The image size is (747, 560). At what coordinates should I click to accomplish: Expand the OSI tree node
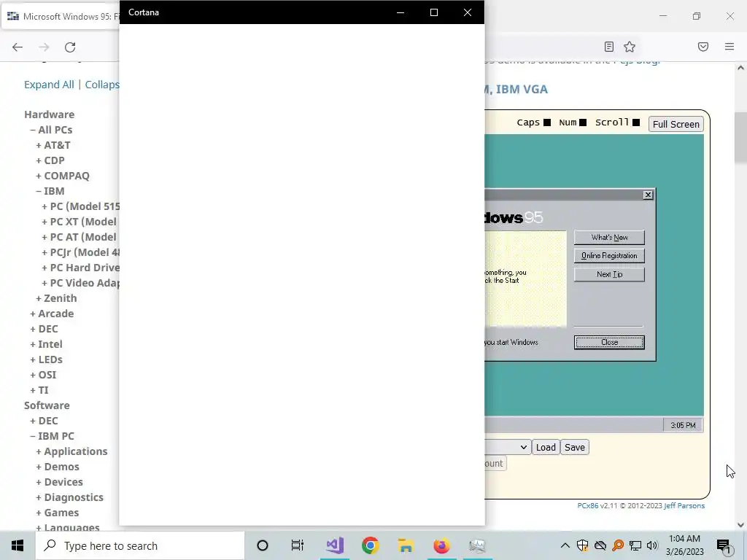point(33,375)
